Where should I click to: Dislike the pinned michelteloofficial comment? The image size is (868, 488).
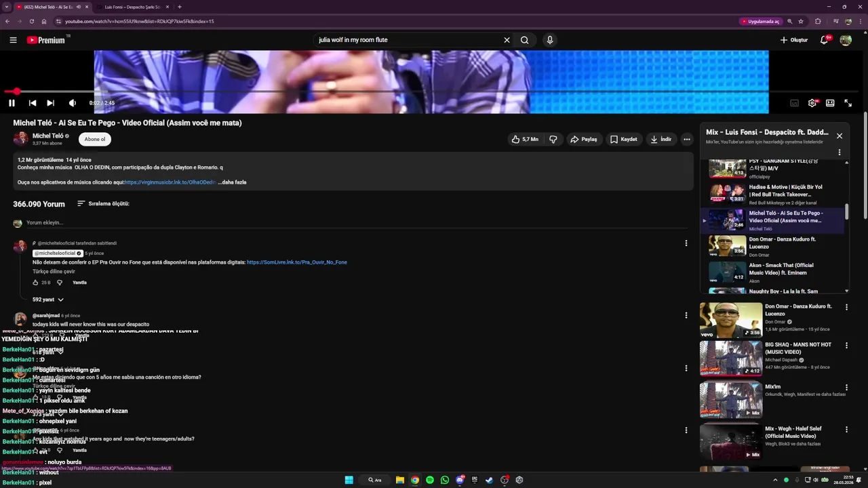[60, 283]
